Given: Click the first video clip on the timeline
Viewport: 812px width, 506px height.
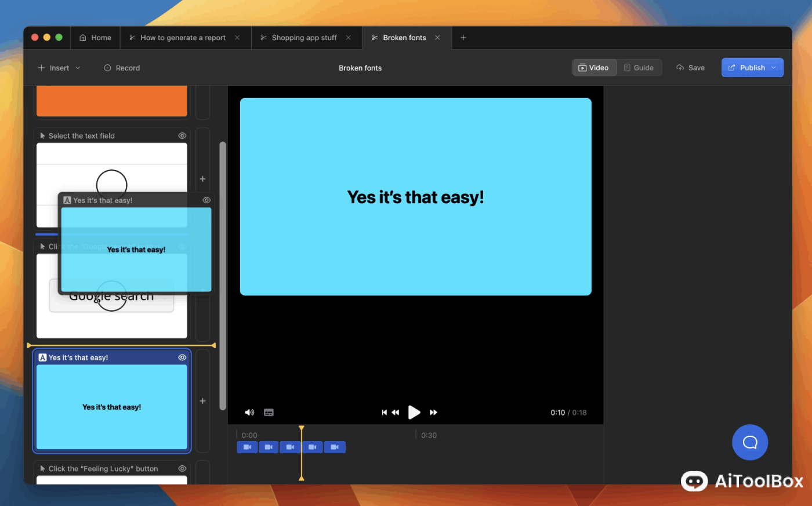Looking at the screenshot, I should point(247,447).
